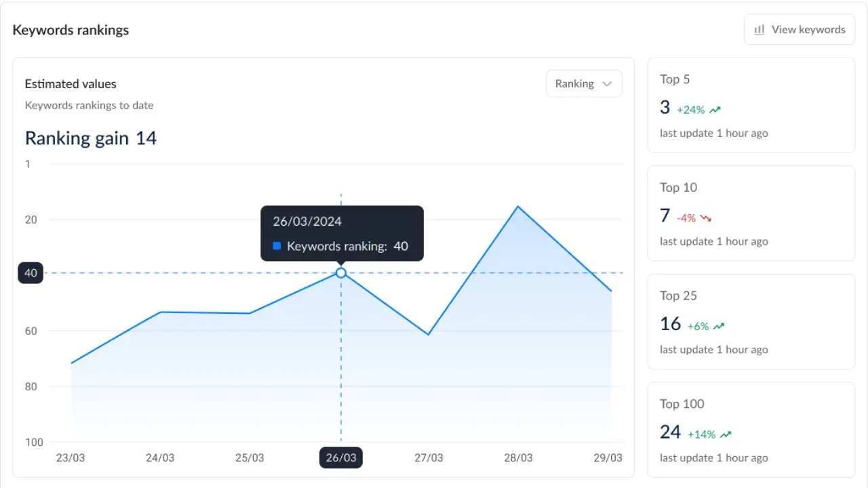Click the blue legend square in the tooltip
Screen dimensions: 868x488
click(277, 246)
